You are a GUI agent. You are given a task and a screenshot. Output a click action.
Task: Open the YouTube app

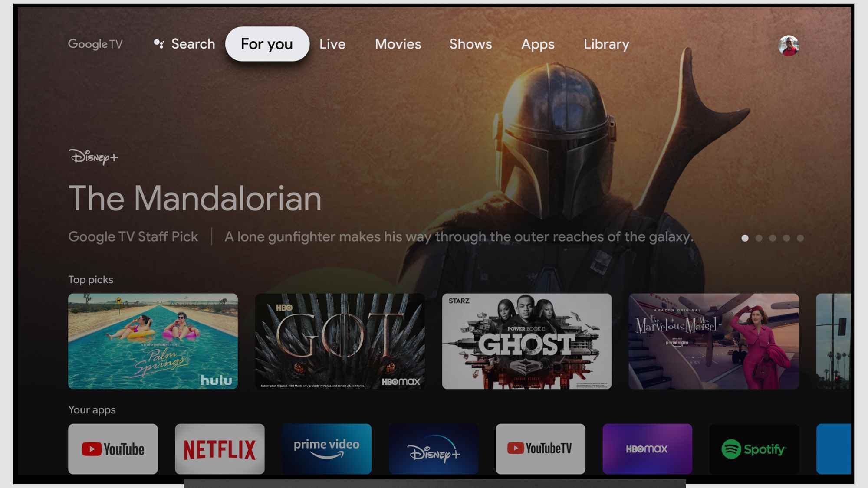113,449
